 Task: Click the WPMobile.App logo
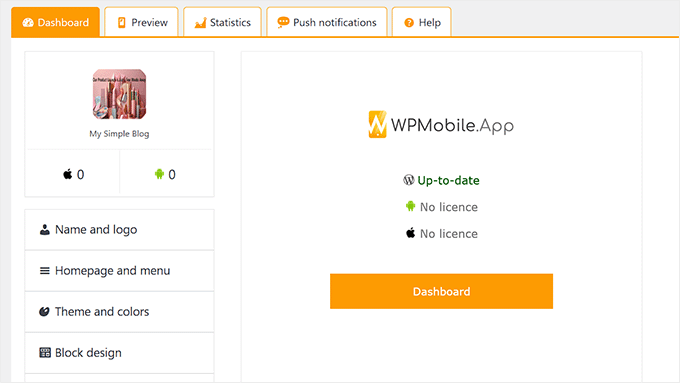(441, 125)
